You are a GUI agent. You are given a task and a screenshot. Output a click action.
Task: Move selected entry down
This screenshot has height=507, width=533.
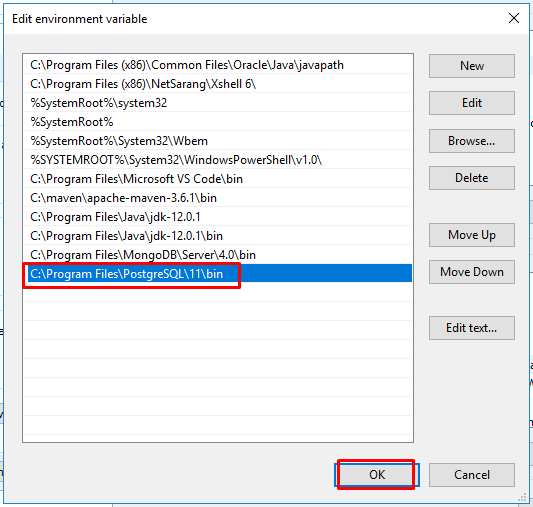pyautogui.click(x=471, y=272)
